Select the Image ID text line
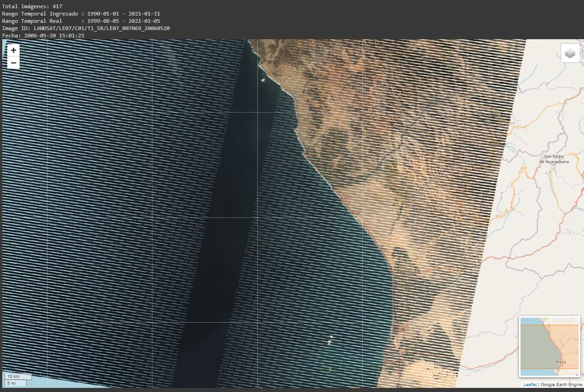The image size is (584, 392). 86,28
